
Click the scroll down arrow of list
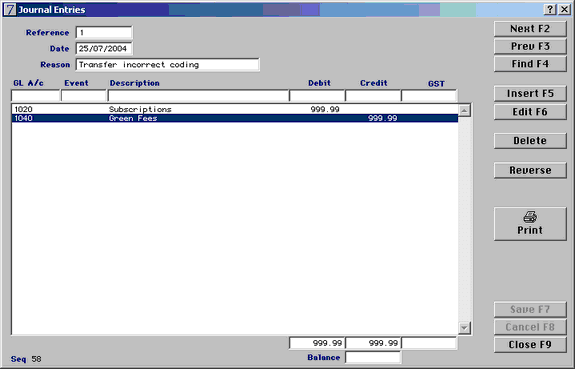click(464, 328)
